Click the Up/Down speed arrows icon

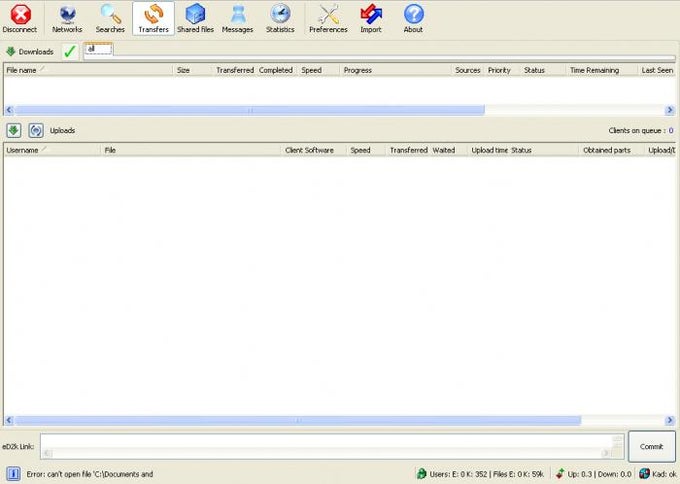pos(560,474)
